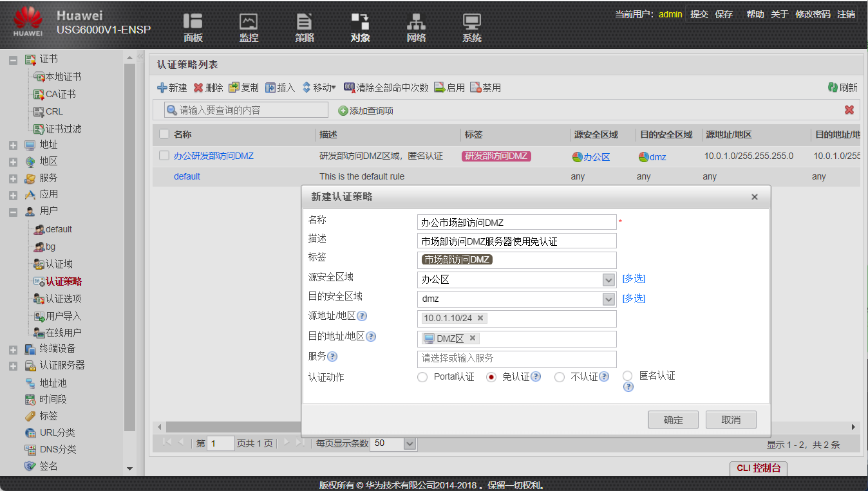
Task: Open the CLI 控制台 button
Action: coord(759,468)
